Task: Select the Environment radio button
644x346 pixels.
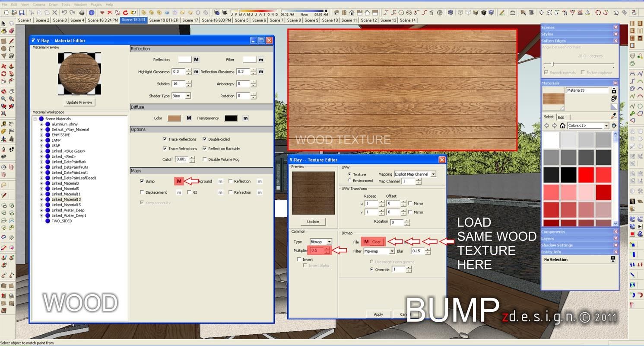Action: 349,181
